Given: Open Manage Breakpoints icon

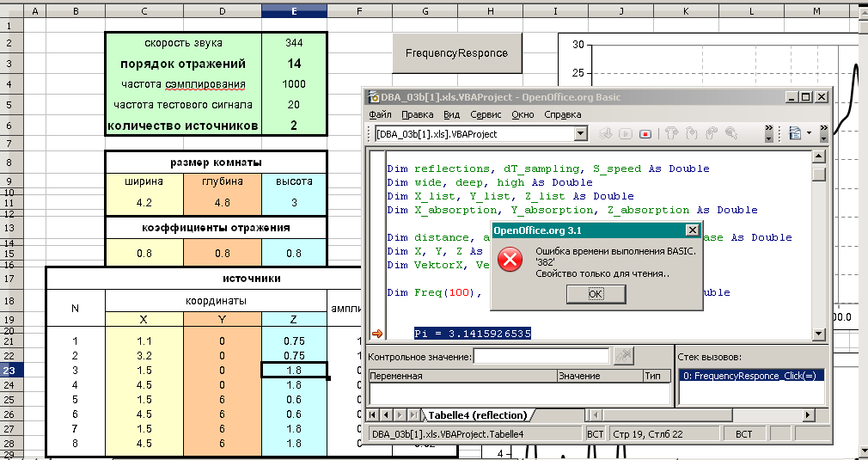Looking at the screenshot, I should tap(731, 133).
